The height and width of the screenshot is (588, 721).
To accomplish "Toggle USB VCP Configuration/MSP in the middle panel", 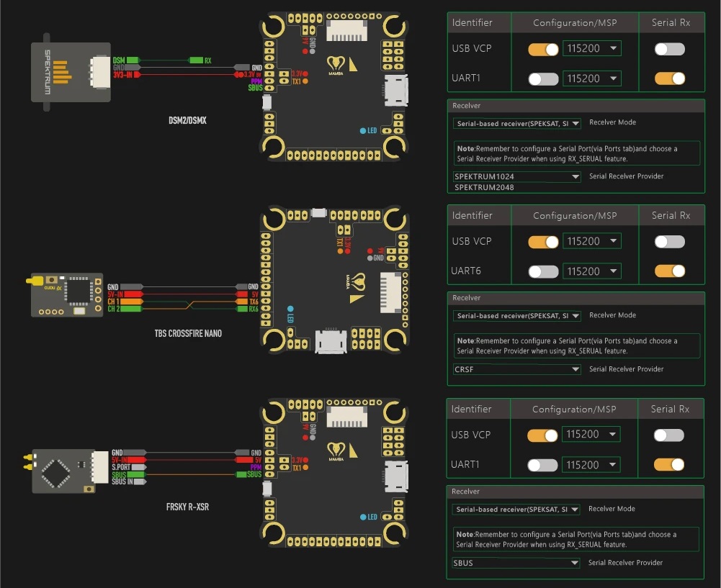I will click(x=543, y=242).
